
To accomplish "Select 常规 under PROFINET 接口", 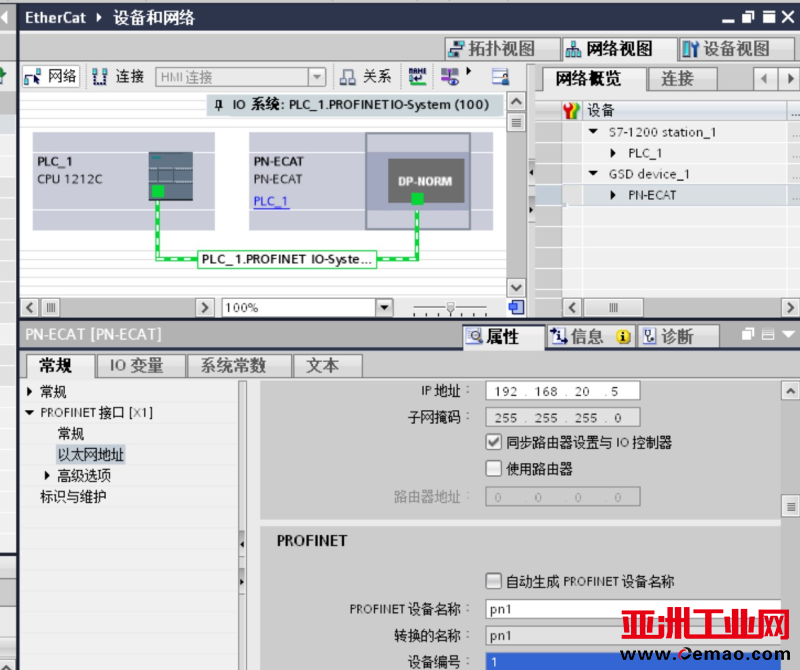I will tap(71, 434).
